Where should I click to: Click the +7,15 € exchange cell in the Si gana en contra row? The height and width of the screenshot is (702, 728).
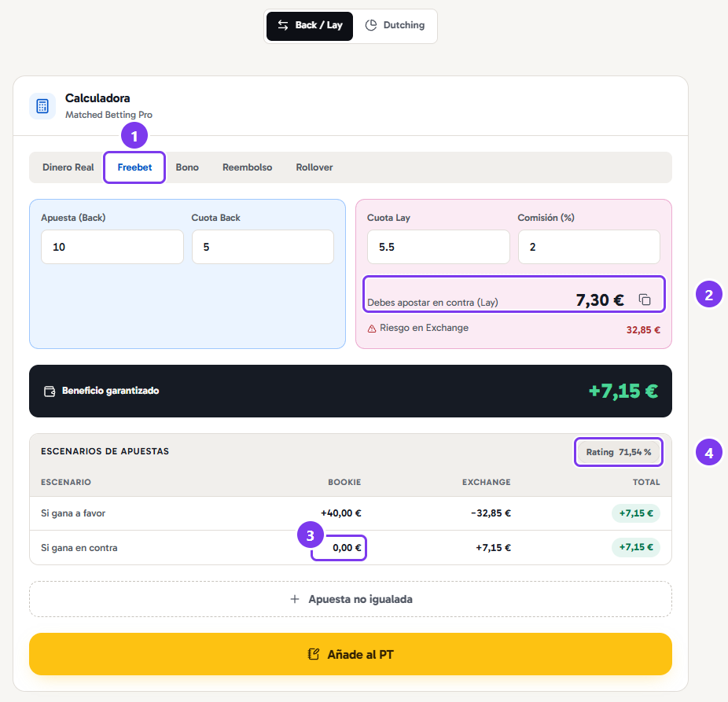point(493,548)
